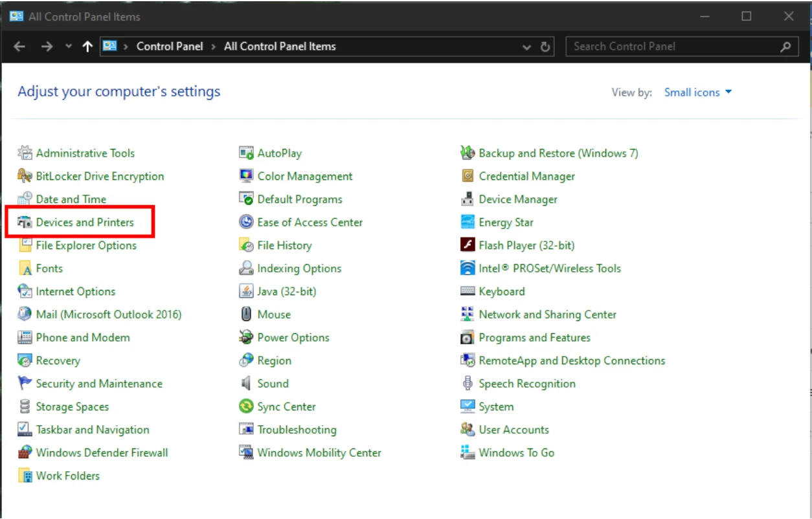Open the Windows Defender Firewall icon
This screenshot has width=812, height=519.
[x=25, y=453]
